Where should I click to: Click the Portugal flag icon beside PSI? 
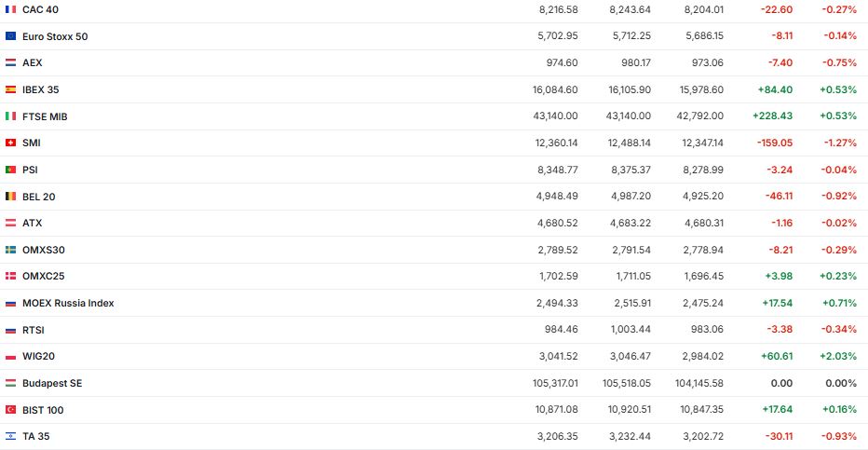(x=10, y=170)
